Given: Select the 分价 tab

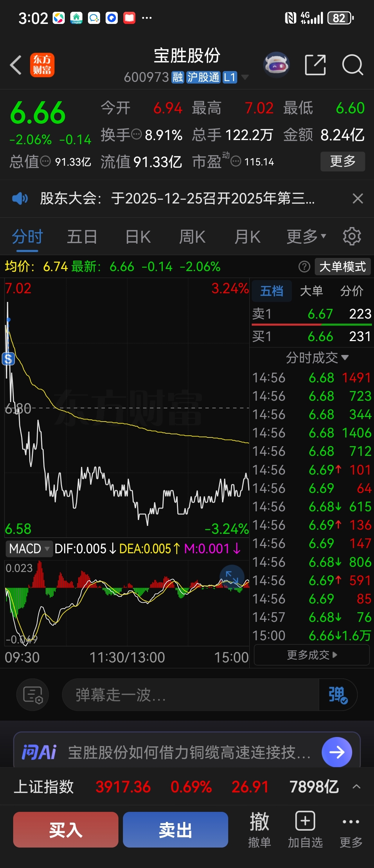Looking at the screenshot, I should (x=351, y=291).
